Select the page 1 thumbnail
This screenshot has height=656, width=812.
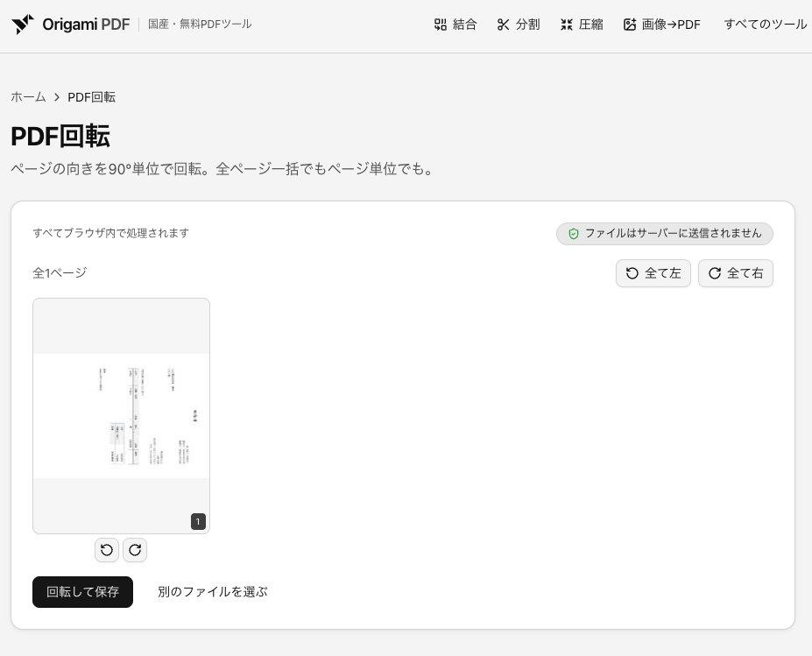pyautogui.click(x=121, y=416)
